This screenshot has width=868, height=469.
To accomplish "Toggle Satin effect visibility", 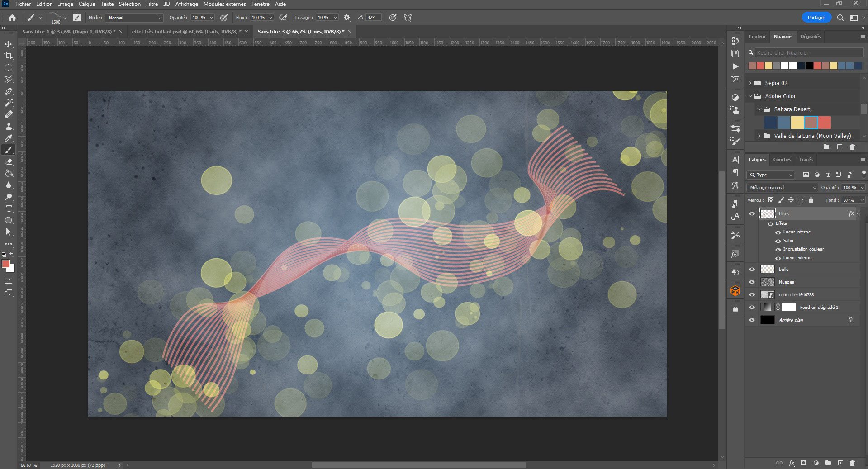I will point(778,241).
